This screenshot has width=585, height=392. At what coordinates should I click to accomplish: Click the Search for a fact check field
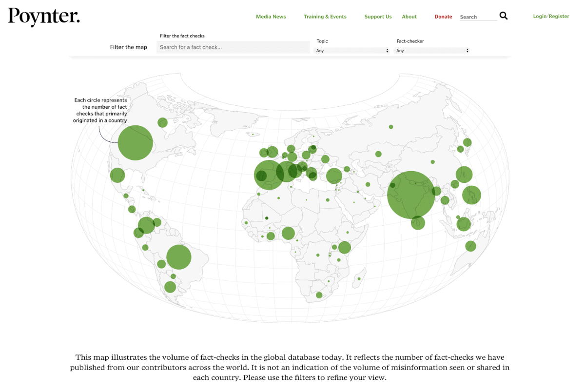(233, 47)
